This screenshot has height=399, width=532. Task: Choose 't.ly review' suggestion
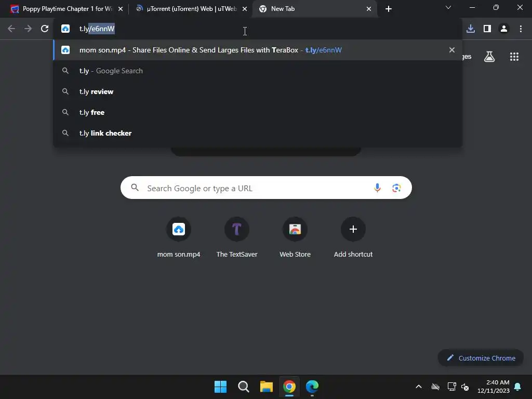pos(258,91)
